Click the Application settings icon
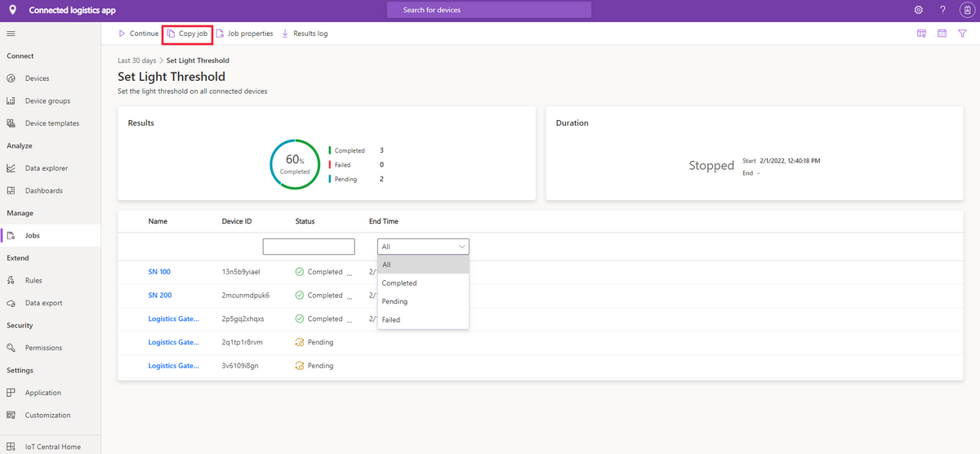This screenshot has width=980, height=454. (11, 393)
